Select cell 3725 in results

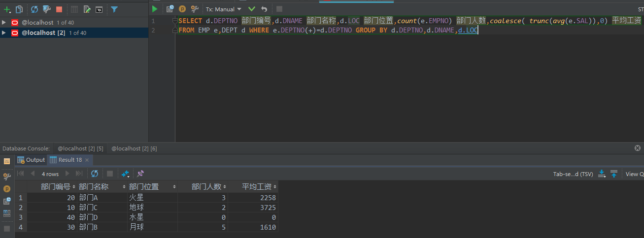[253, 208]
